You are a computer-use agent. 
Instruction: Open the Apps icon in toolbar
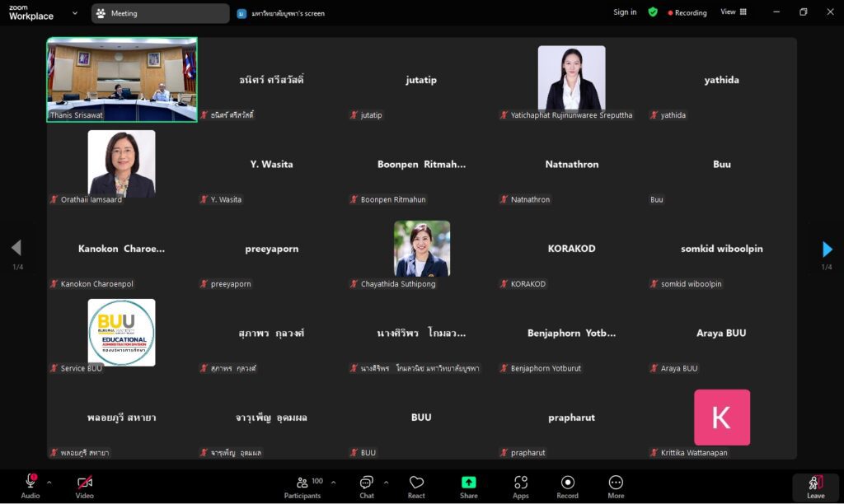pos(520,485)
